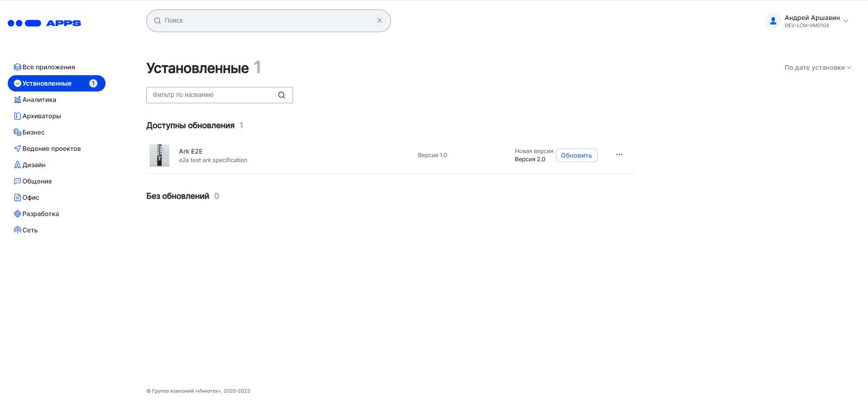Click the Сеть network icon in sidebar
Image resolution: width=868 pixels, height=414 pixels.
pyautogui.click(x=17, y=230)
